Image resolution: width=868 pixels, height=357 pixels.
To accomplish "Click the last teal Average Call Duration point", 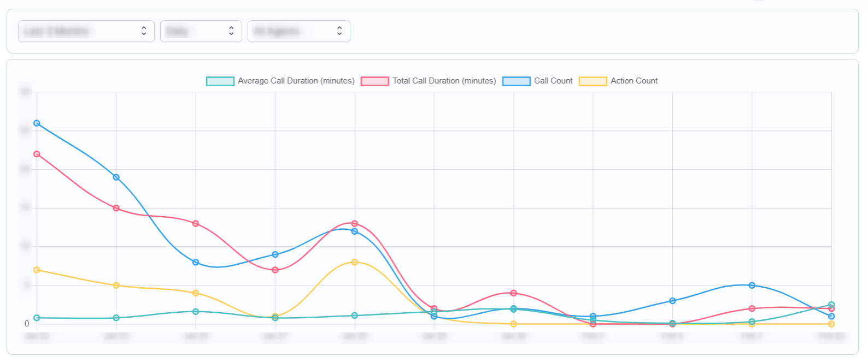I will pos(831,305).
